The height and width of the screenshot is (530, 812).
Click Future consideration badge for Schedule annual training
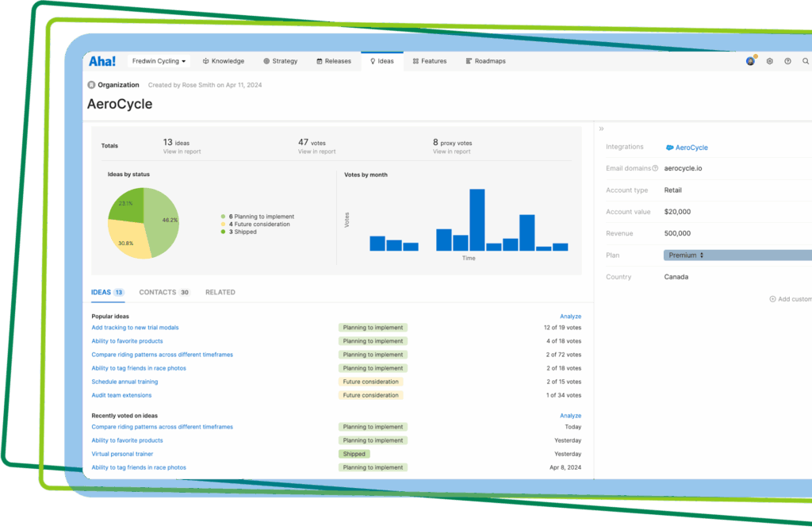(371, 382)
